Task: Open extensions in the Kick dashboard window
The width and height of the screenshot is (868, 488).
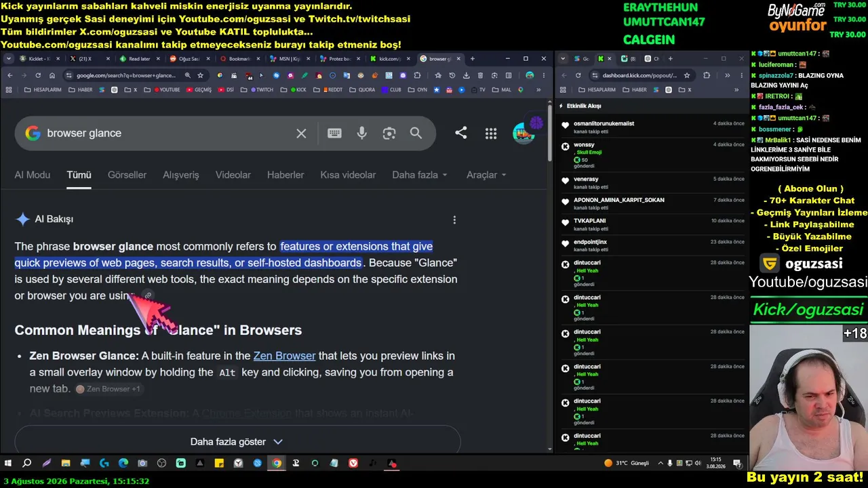Action: (707, 75)
